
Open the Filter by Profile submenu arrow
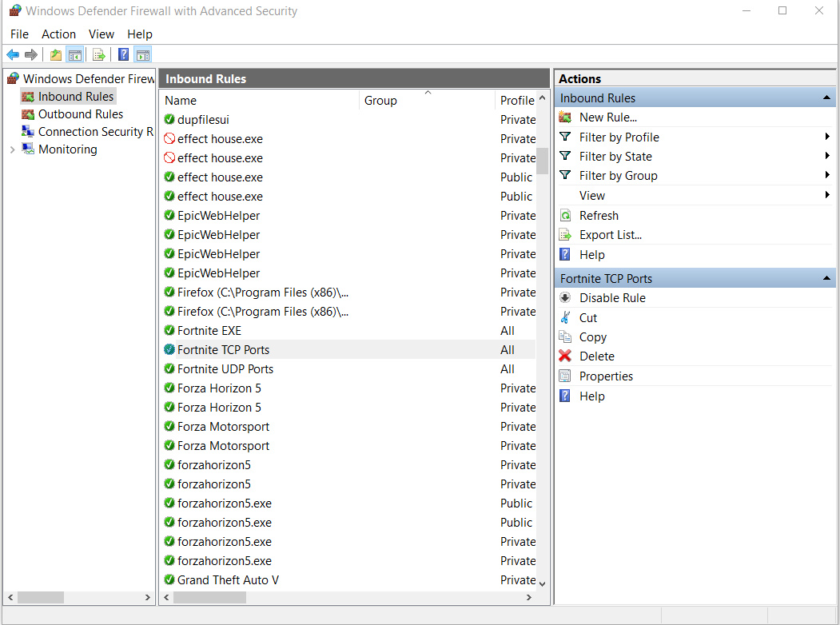(828, 137)
